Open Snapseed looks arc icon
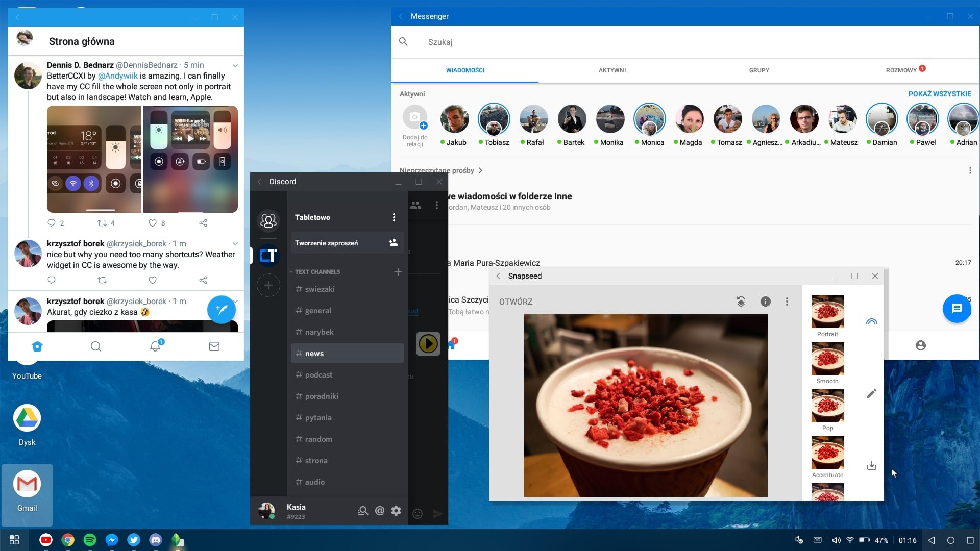This screenshot has height=551, width=980. point(872,321)
